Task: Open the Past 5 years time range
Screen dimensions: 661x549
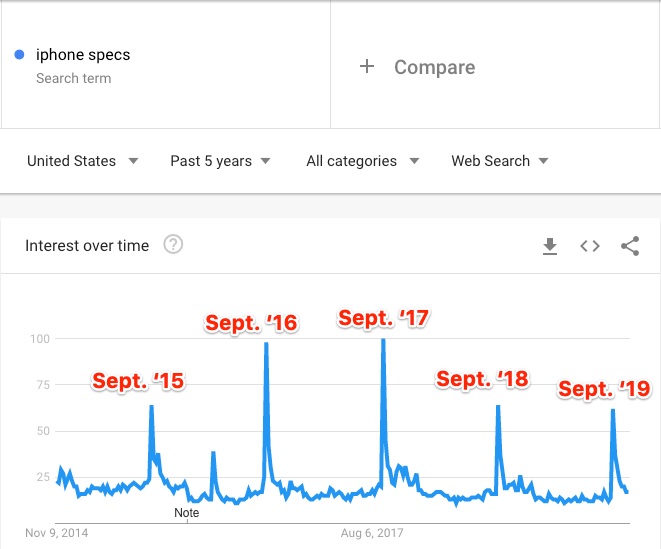Action: pyautogui.click(x=220, y=161)
